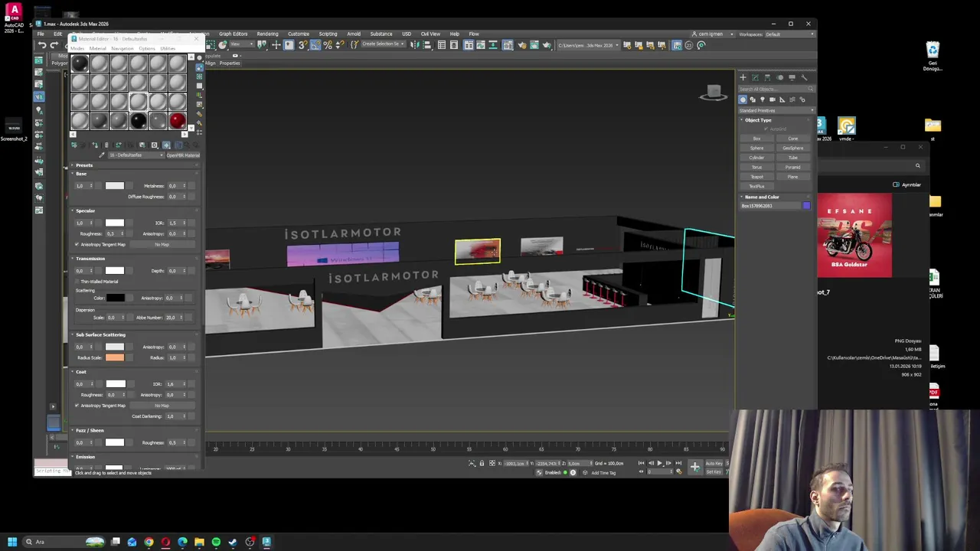The image size is (980, 551).
Task: Click Get Material icon in Material Editor
Action: [74, 145]
